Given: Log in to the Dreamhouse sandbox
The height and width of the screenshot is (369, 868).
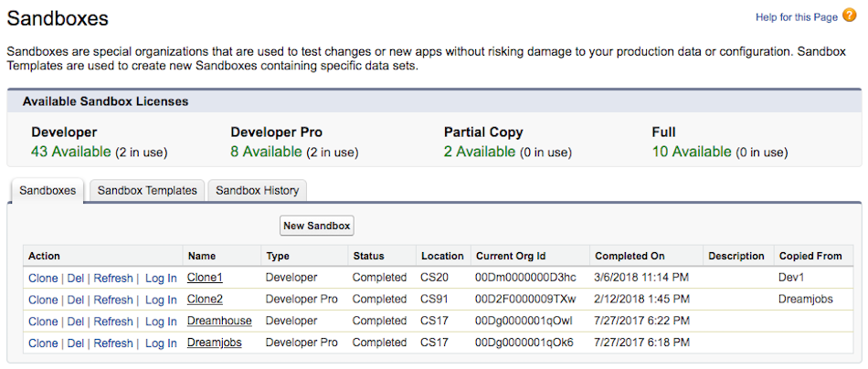Looking at the screenshot, I should 161,322.
